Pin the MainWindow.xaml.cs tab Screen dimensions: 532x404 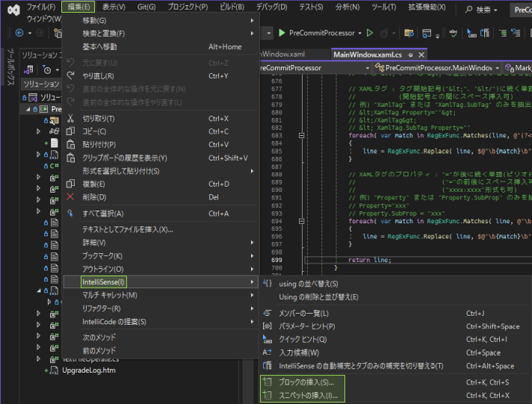pyautogui.click(x=410, y=55)
